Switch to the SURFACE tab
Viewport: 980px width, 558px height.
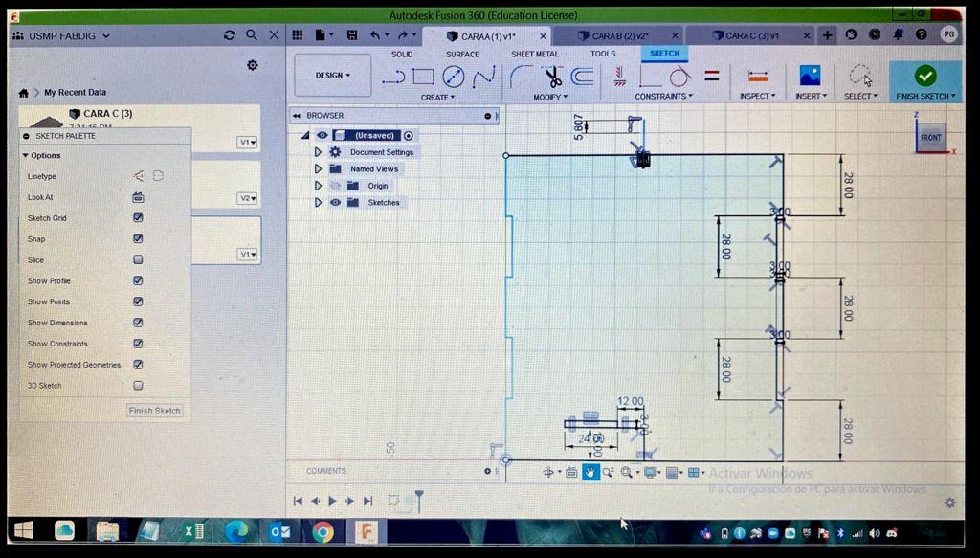462,55
